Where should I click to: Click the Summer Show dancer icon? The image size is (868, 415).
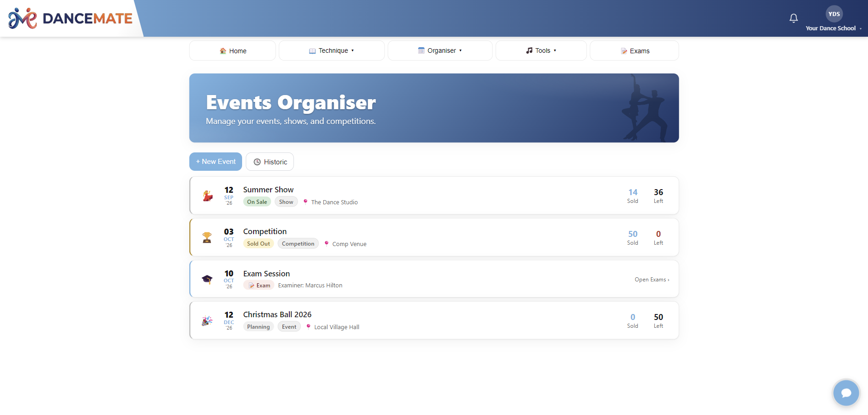point(208,196)
